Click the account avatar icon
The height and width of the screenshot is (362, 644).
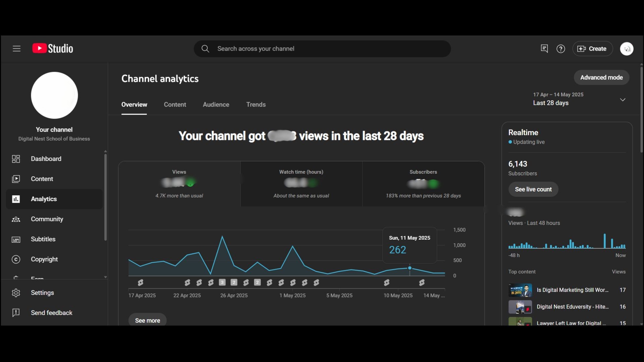tap(626, 49)
